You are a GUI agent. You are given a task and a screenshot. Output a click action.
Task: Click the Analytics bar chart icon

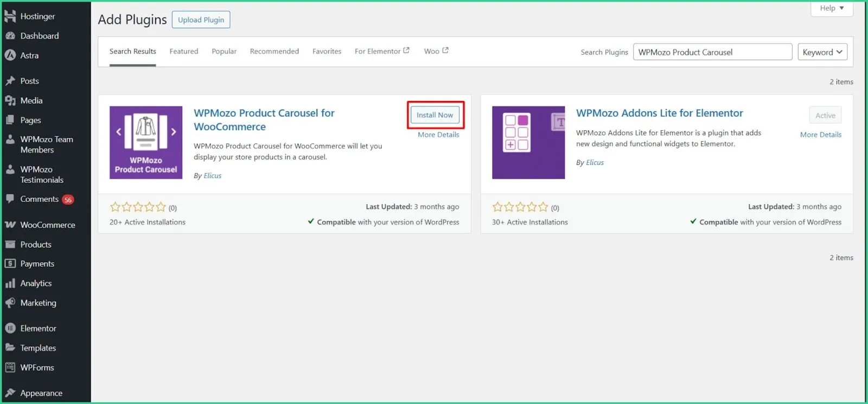point(10,283)
